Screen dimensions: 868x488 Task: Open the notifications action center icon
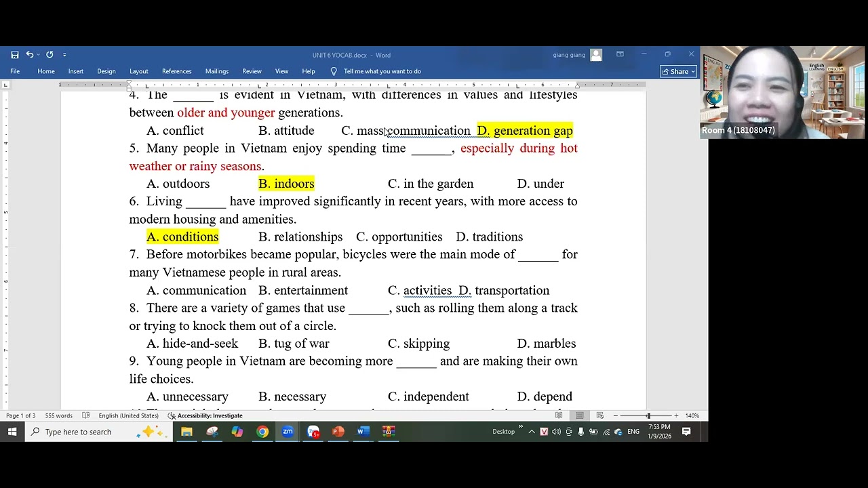(x=686, y=432)
